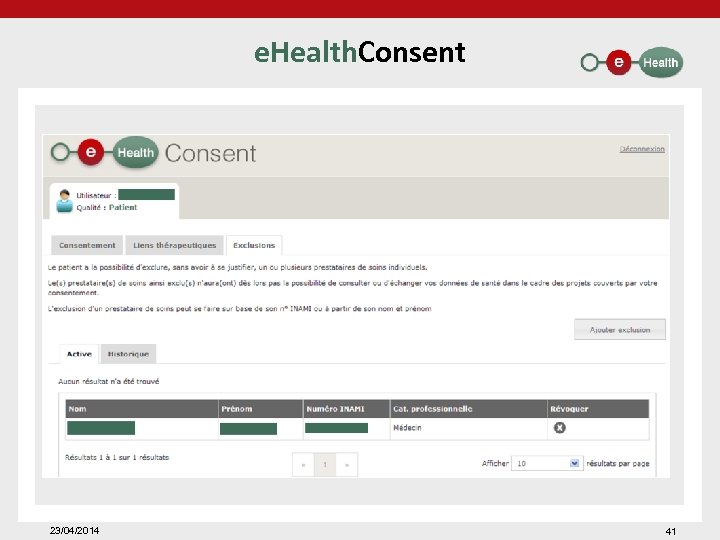Click the revoke icon in the Médecin row
The width and height of the screenshot is (720, 540).
(559, 428)
